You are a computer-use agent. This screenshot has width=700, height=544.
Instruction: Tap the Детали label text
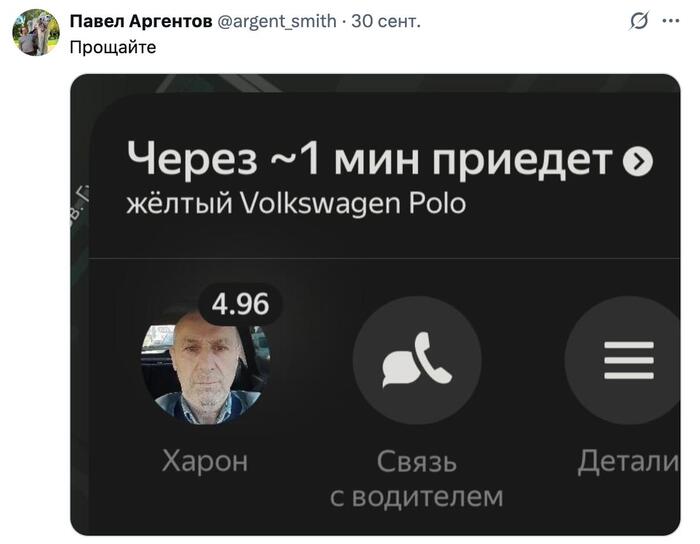[x=629, y=461]
